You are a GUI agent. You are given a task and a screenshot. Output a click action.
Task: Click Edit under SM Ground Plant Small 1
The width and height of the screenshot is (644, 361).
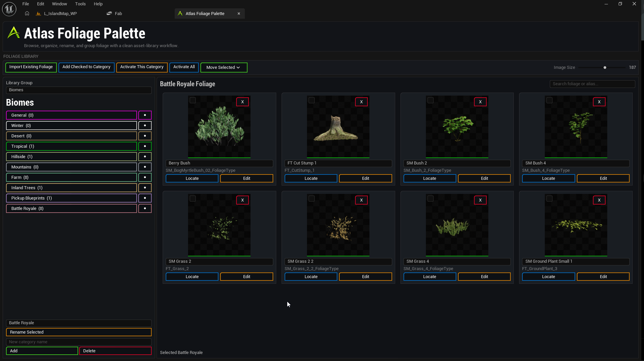603,277
